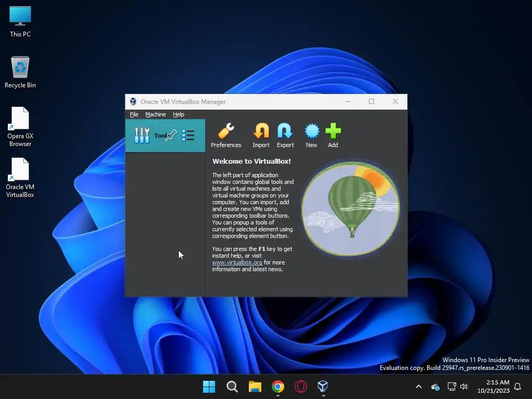Select the Tools item in sidebar

coord(165,136)
